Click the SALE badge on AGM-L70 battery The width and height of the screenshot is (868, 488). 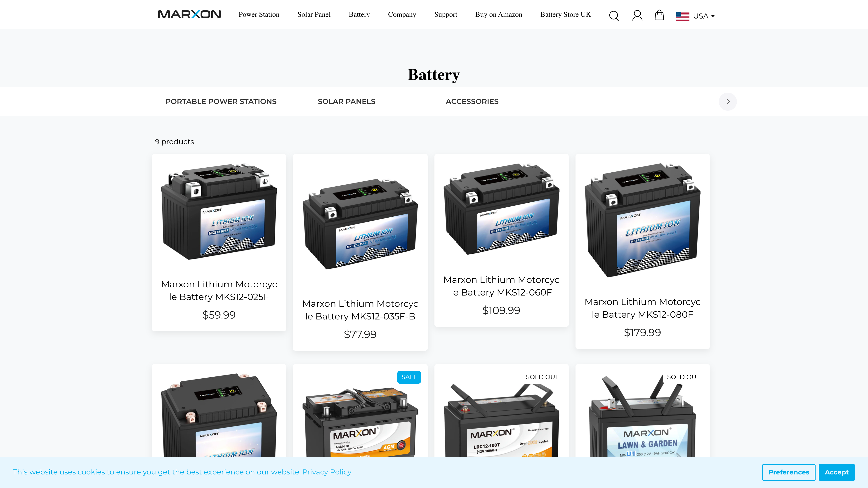coord(409,377)
